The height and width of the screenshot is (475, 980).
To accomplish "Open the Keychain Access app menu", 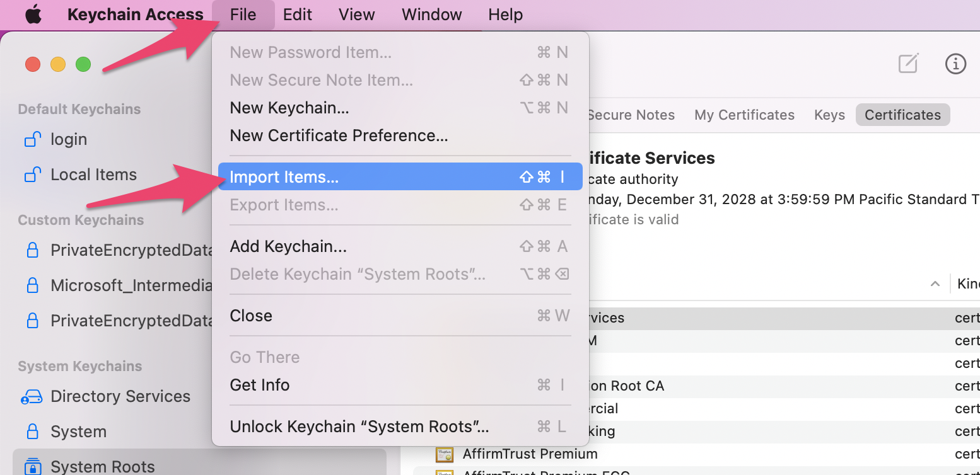I will pyautogui.click(x=135, y=14).
